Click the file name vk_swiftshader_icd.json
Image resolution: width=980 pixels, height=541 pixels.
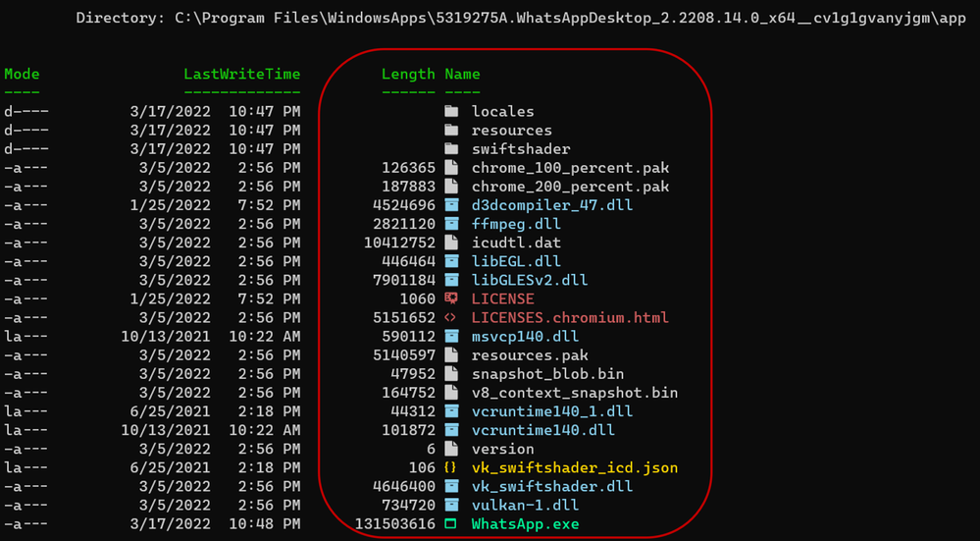575,467
